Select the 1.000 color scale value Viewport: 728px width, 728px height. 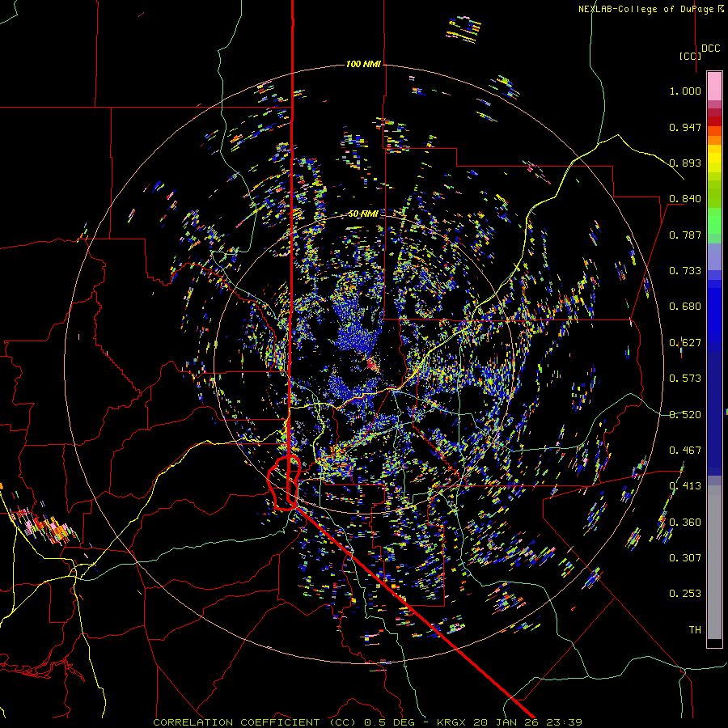click(685, 91)
